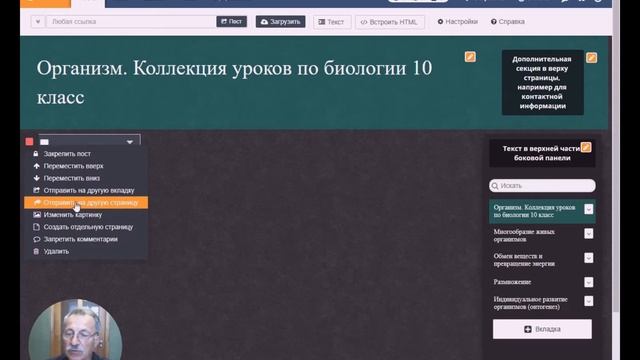Open the dropdown left of the link field
This screenshot has height=360, width=640.
pyautogui.click(x=38, y=22)
